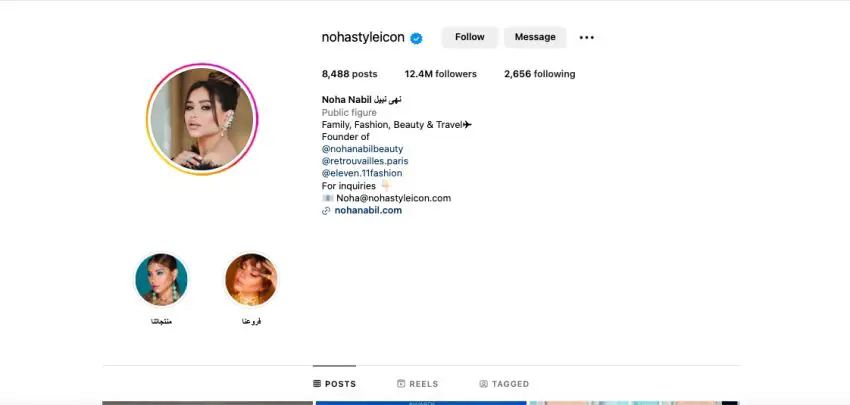This screenshot has width=850, height=405.
Task: Open the three-dots more options menu
Action: pos(587,37)
